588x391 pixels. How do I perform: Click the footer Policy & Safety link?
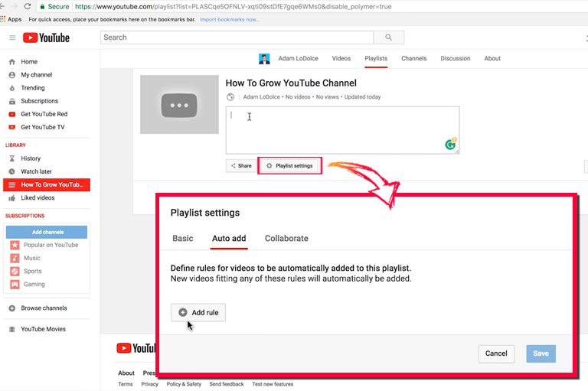click(184, 384)
